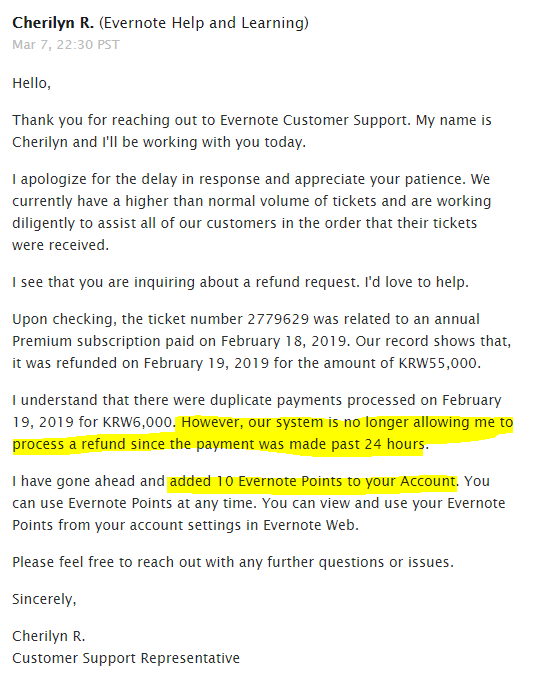This screenshot has height=674, width=547.
Task: Click the Hello greeting line
Action: tap(31, 83)
